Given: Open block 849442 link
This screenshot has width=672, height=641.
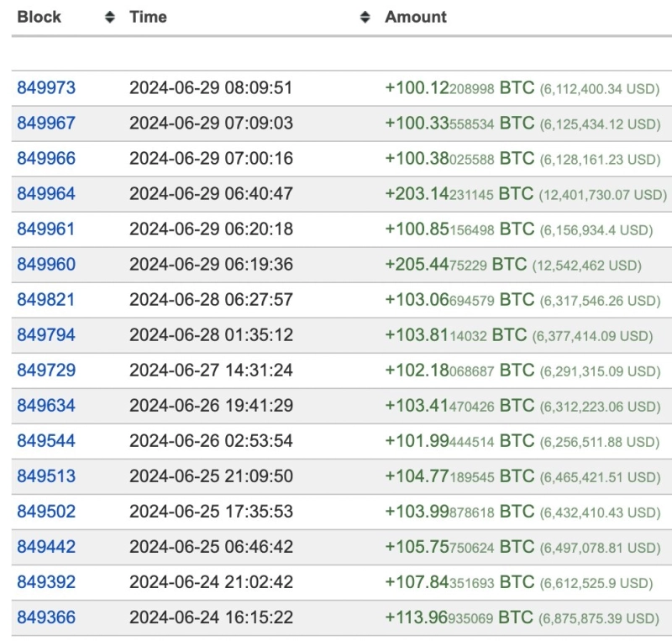Looking at the screenshot, I should tap(46, 547).
